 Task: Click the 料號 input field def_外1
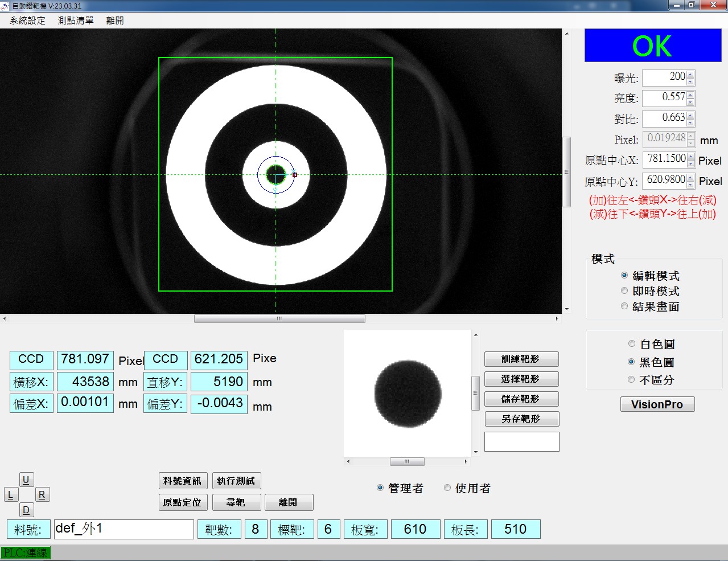[x=124, y=529]
